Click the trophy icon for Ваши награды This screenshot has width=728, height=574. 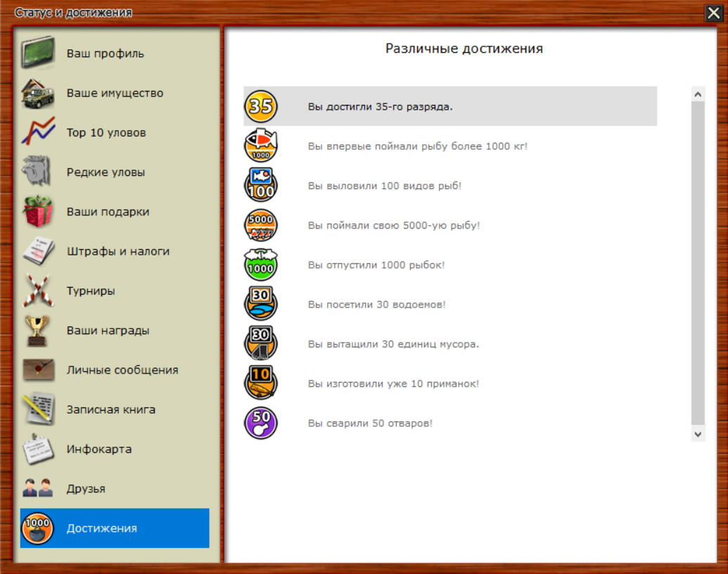(x=38, y=331)
